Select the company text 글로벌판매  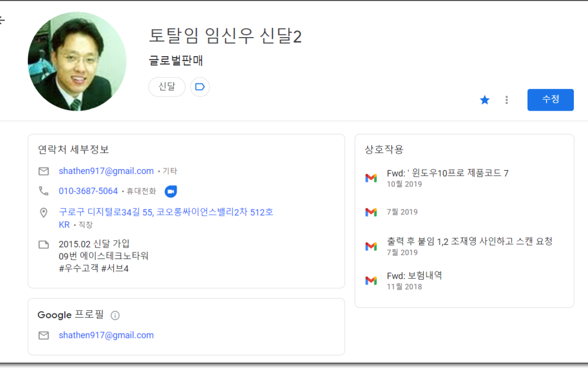click(x=176, y=61)
